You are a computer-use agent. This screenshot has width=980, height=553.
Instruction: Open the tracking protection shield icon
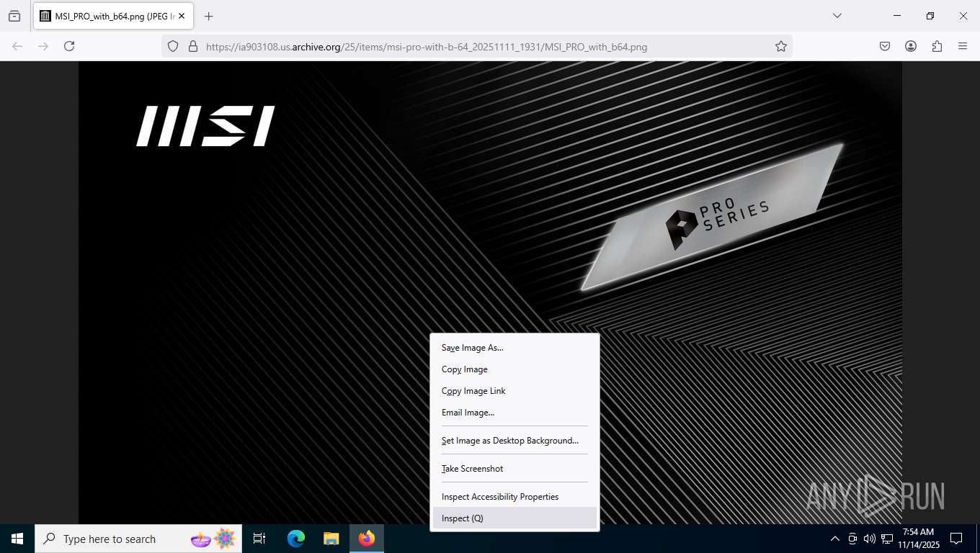173,46
